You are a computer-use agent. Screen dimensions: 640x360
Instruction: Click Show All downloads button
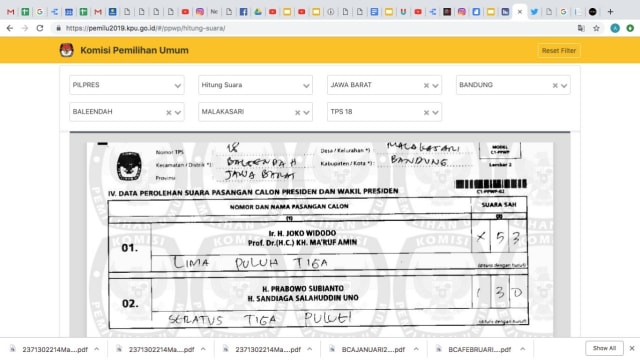(x=604, y=348)
